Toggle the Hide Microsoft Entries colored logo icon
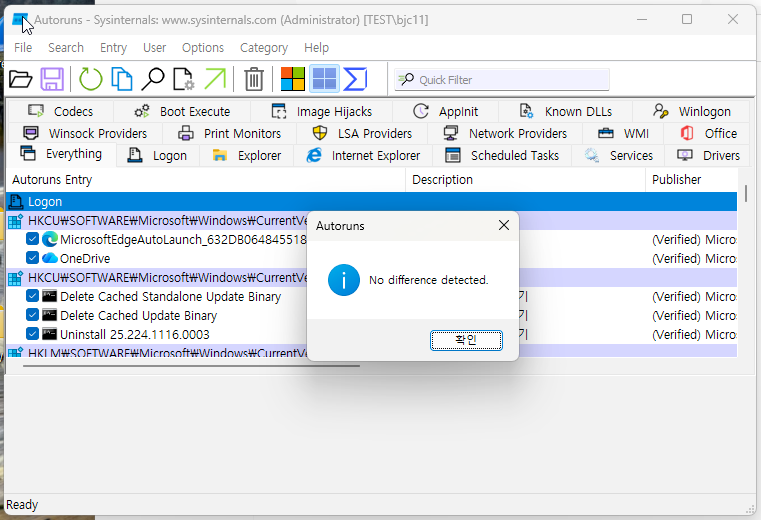Screen dimensions: 761x520 click(x=293, y=79)
